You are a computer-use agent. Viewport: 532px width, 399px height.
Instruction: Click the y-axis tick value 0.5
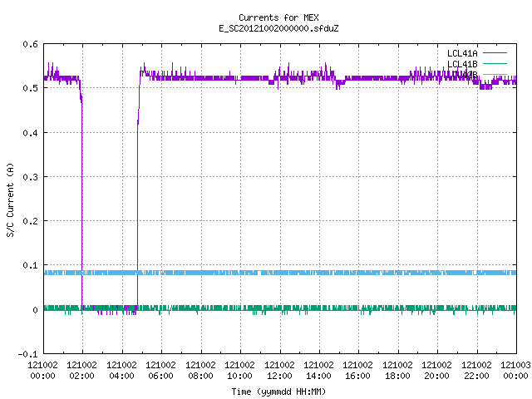(30, 88)
